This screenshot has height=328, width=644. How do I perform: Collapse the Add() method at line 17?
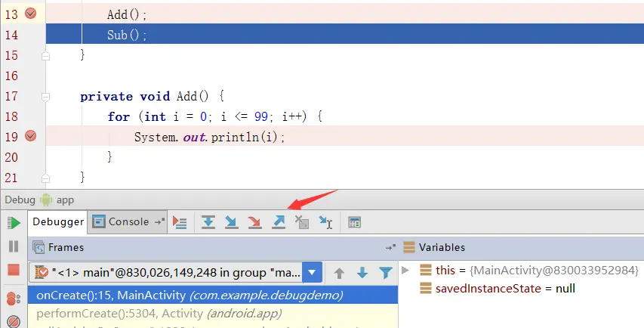click(x=45, y=97)
